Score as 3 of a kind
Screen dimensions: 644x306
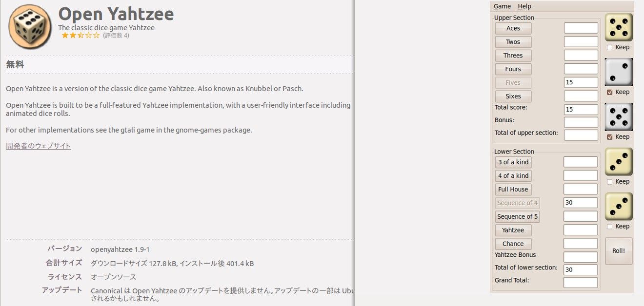(513, 162)
